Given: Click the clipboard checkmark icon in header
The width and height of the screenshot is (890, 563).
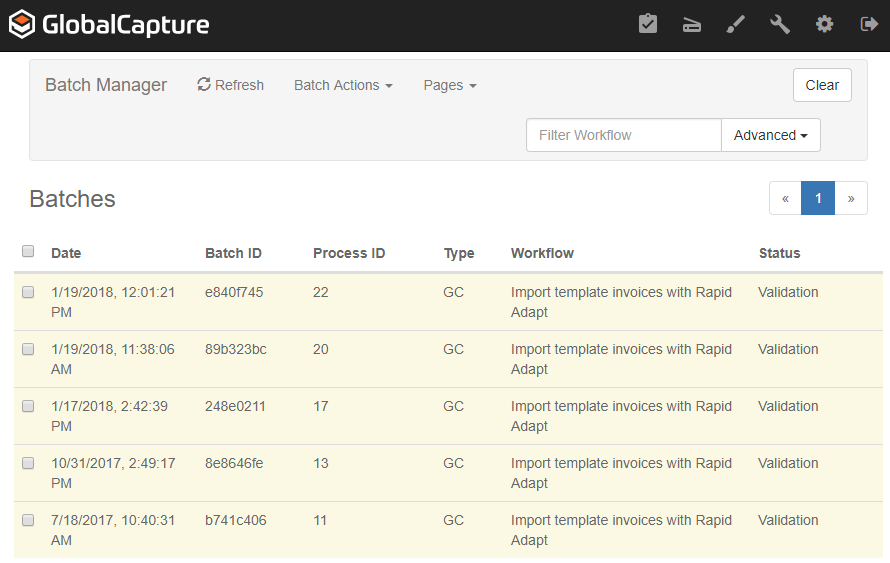Looking at the screenshot, I should [648, 24].
